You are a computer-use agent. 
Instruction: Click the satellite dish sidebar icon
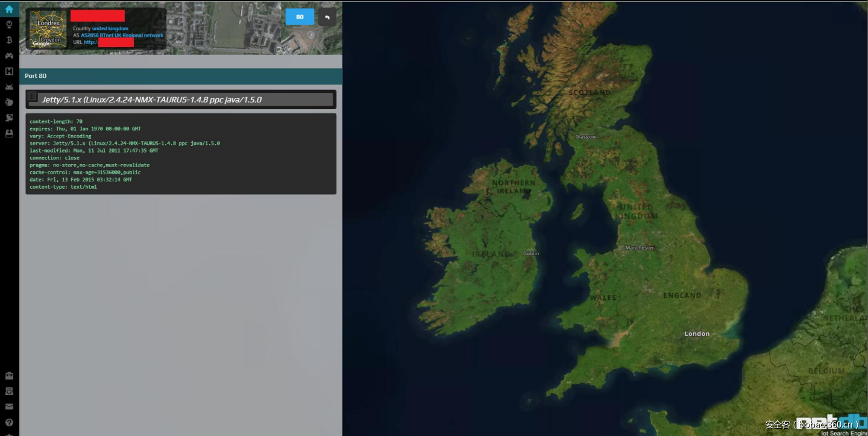pyautogui.click(x=9, y=118)
